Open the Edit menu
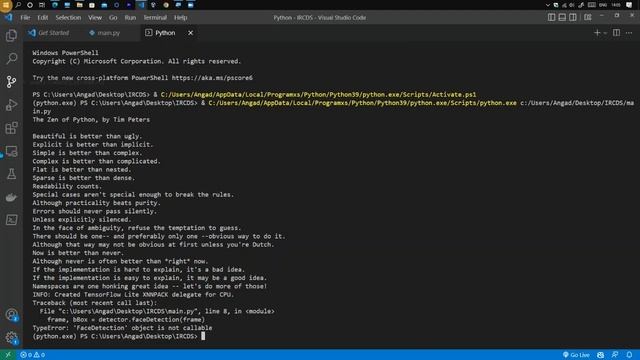 tap(42, 18)
